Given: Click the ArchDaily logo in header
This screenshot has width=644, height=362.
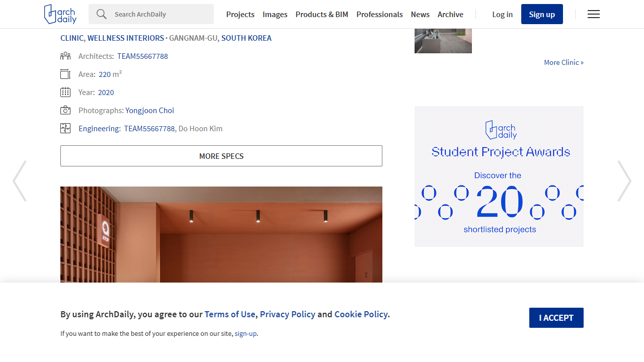Looking at the screenshot, I should point(60,14).
